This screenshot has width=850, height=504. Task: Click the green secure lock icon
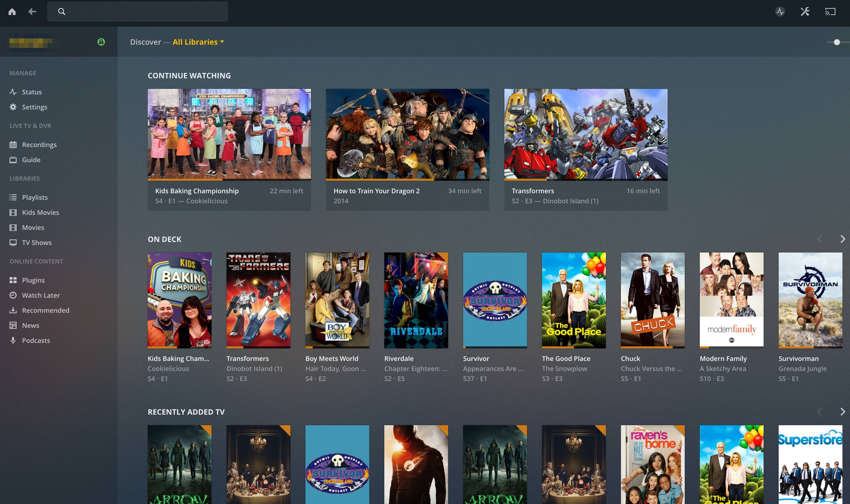[101, 42]
